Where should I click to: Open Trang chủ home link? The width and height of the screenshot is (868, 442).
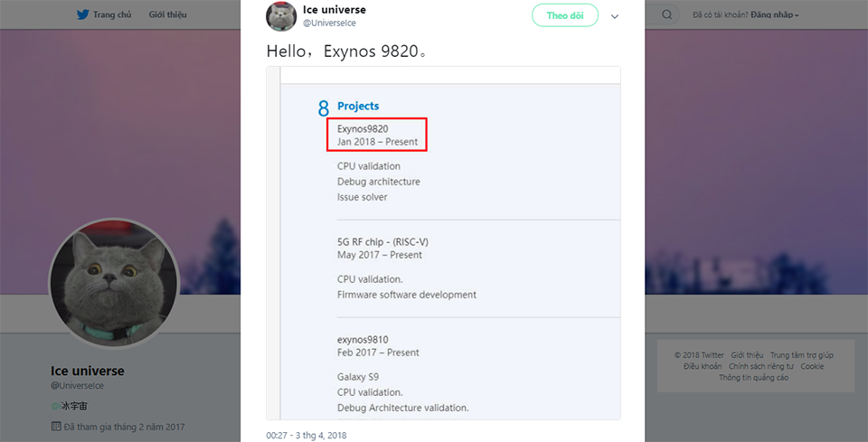click(112, 15)
